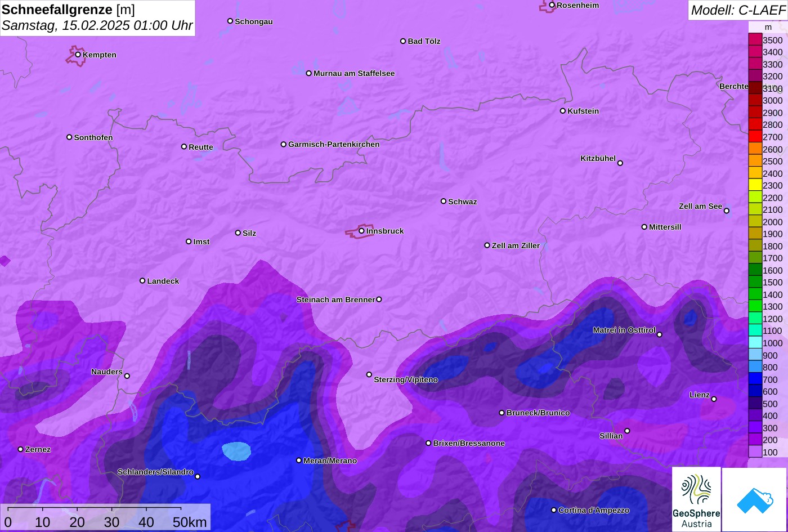The height and width of the screenshot is (532, 788).
Task: Click the Mittersill location dot
Action: (644, 227)
